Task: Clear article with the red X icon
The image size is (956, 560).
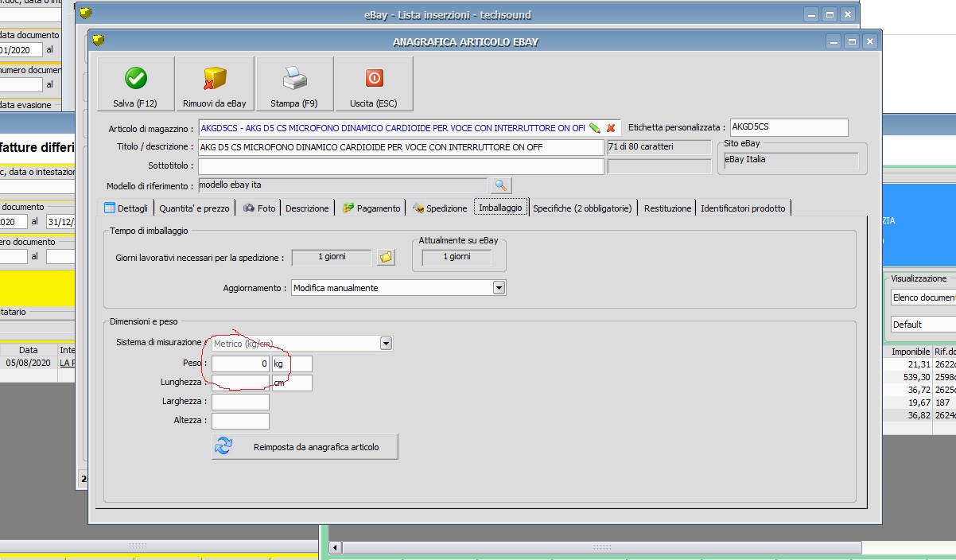Action: click(611, 127)
